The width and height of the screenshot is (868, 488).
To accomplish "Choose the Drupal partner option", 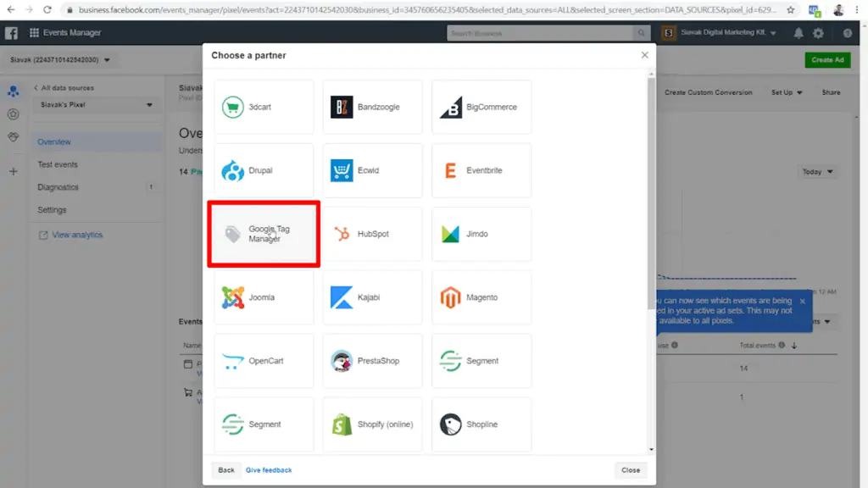I will point(264,170).
